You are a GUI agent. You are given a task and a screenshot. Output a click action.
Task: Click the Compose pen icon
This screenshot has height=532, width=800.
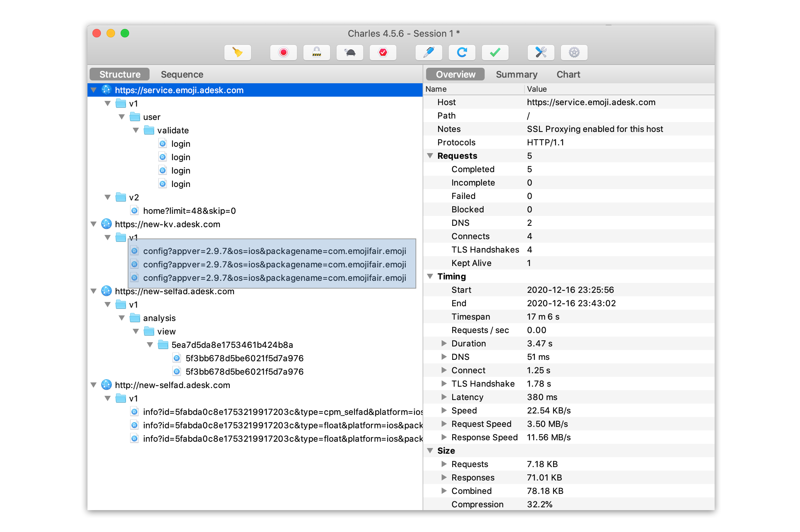click(429, 53)
